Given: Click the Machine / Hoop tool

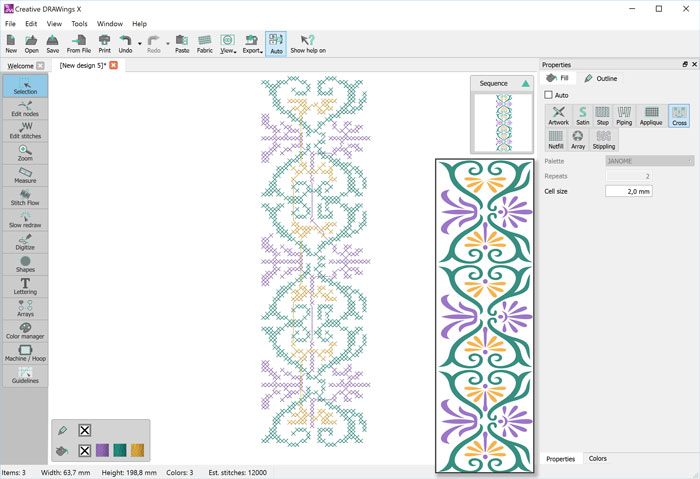Looking at the screenshot, I should pos(25,352).
